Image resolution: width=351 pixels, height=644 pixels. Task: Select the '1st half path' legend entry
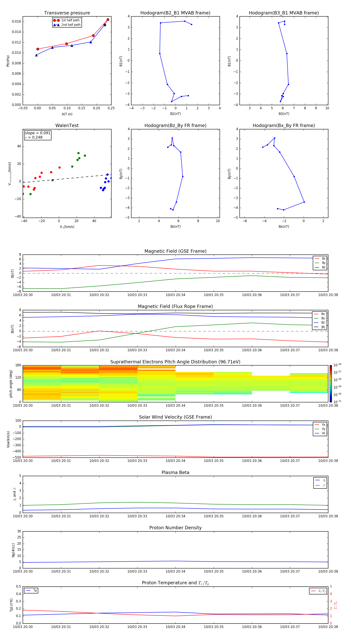(67, 20)
